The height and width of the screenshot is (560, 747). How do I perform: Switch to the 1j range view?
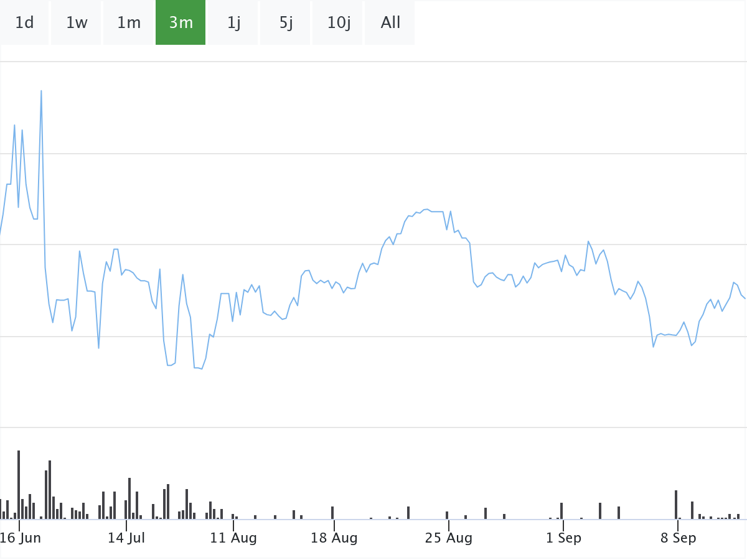(x=233, y=22)
